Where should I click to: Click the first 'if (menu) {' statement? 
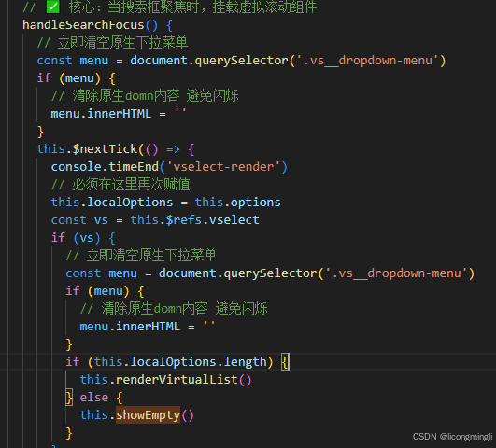pyautogui.click(x=76, y=78)
